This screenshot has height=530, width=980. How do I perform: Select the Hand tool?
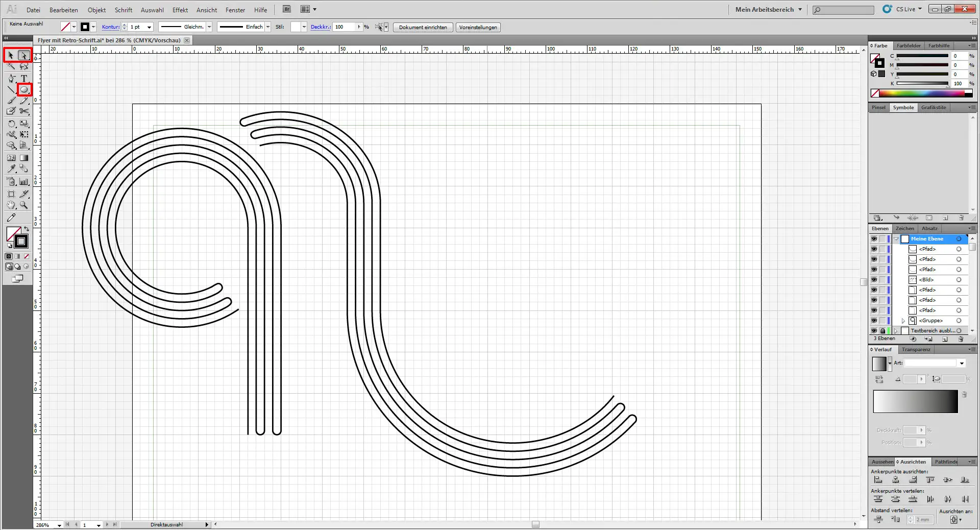pyautogui.click(x=11, y=205)
